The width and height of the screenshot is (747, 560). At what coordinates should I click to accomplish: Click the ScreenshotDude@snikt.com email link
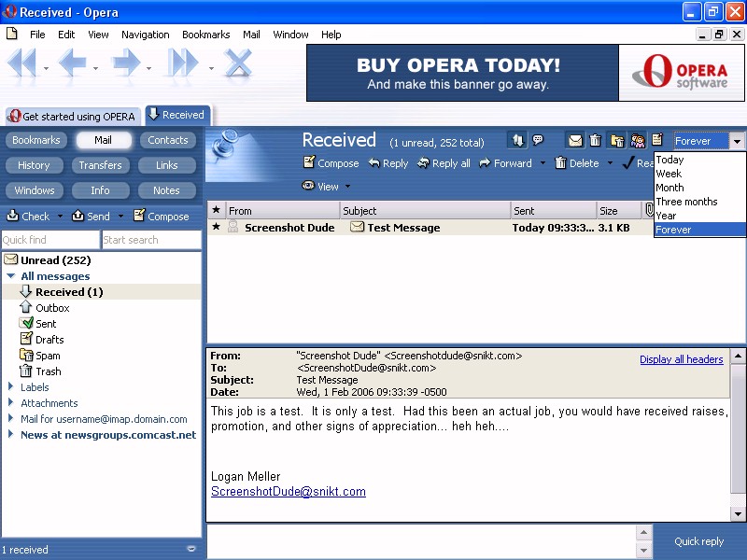(x=289, y=492)
